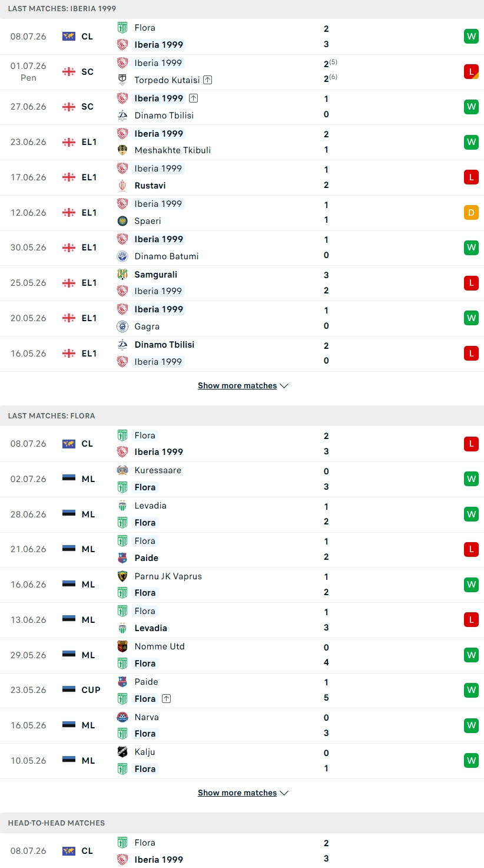Click the Torpedo Kutaisi team crest icon
484x868 pixels.
(122, 80)
